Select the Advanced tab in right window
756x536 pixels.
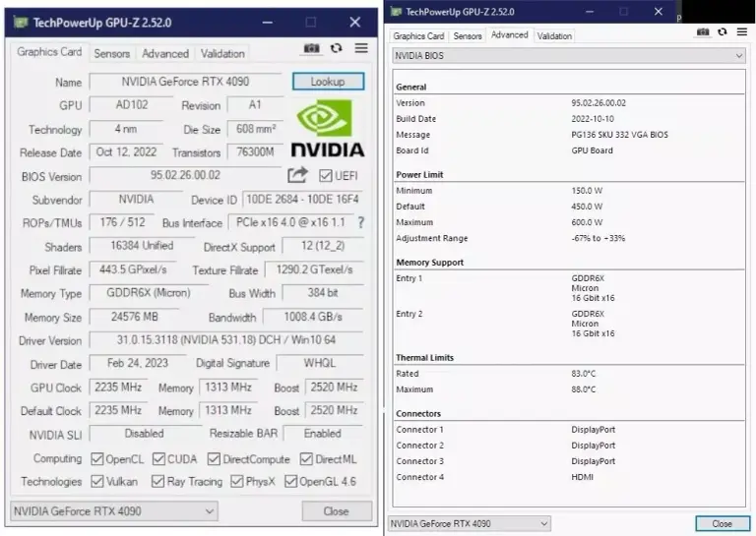[510, 34]
